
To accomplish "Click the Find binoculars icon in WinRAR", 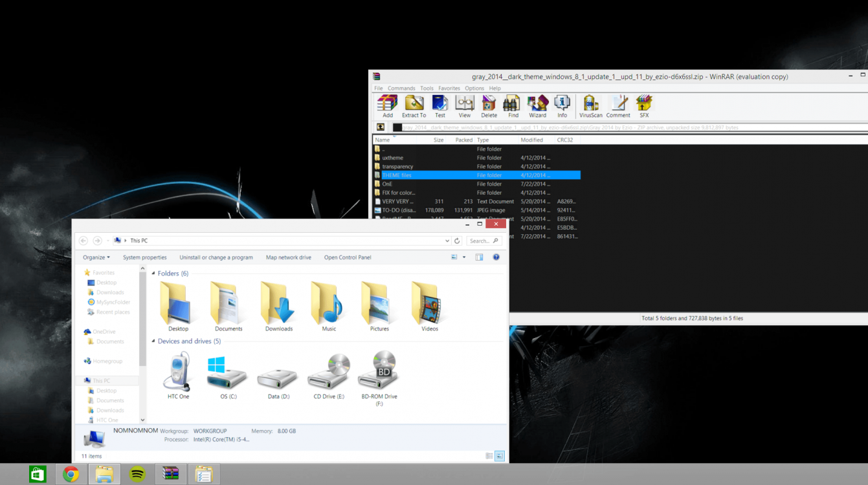I will pyautogui.click(x=513, y=106).
